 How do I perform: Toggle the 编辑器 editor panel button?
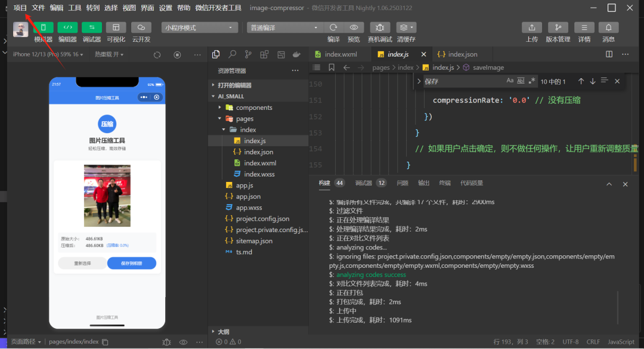tap(67, 27)
